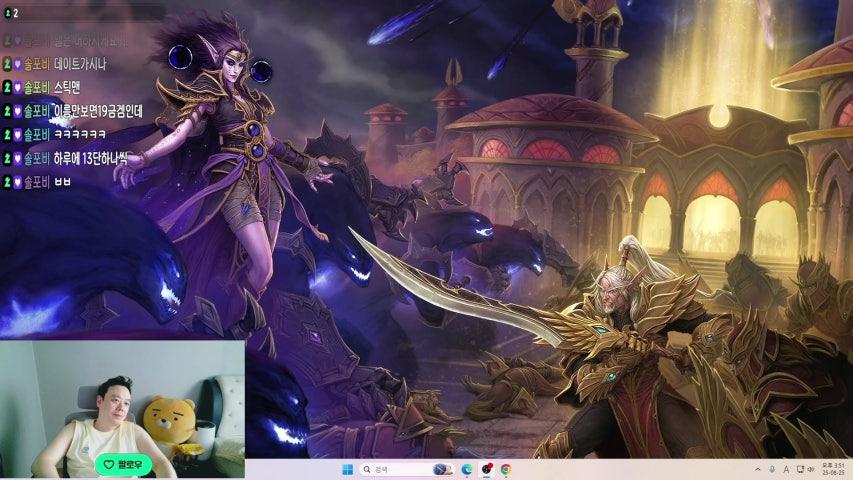Click the webcam overlay video feed
Screen dimensions: 853x480
[x=122, y=409]
